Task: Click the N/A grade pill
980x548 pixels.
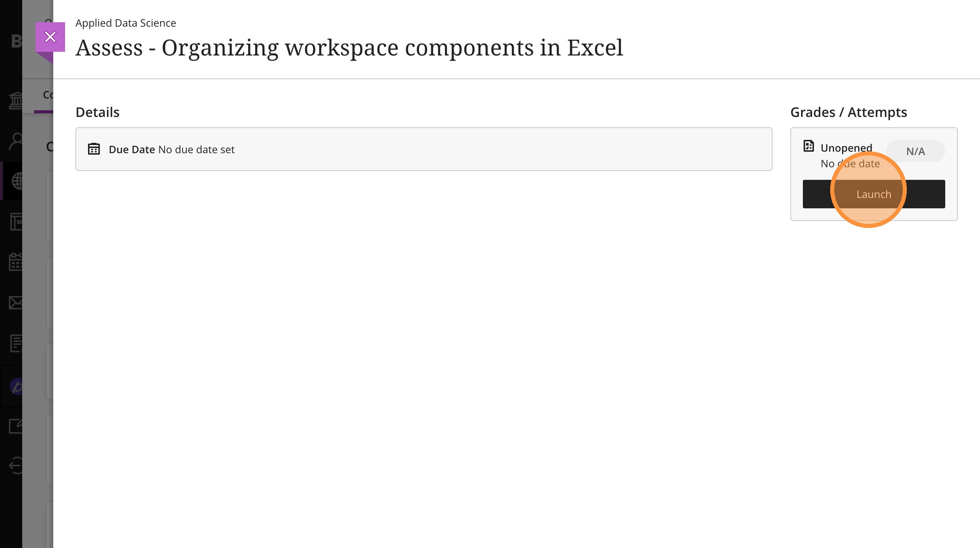Action: (915, 151)
